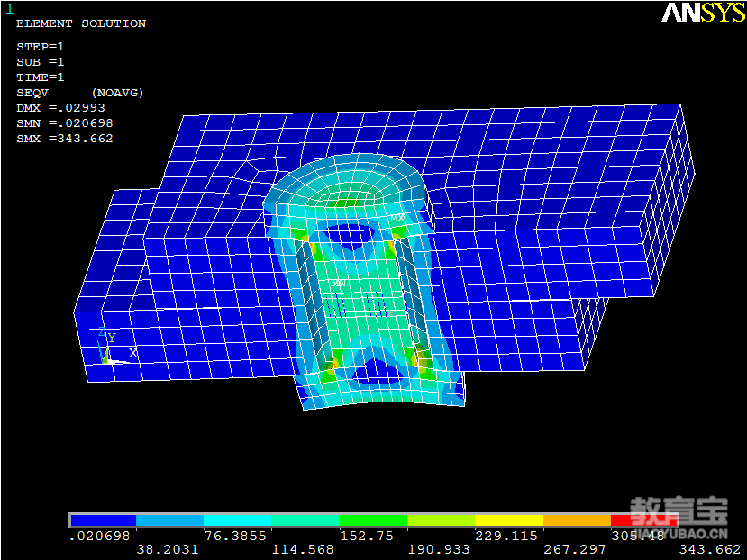Click the 343.662 legend maximum value
Image resolution: width=747 pixels, height=560 pixels.
(711, 549)
